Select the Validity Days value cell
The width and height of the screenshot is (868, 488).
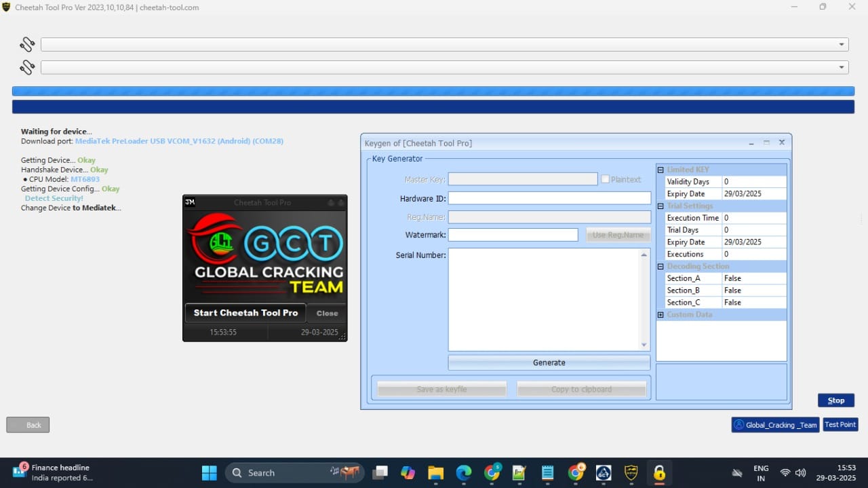coord(754,182)
